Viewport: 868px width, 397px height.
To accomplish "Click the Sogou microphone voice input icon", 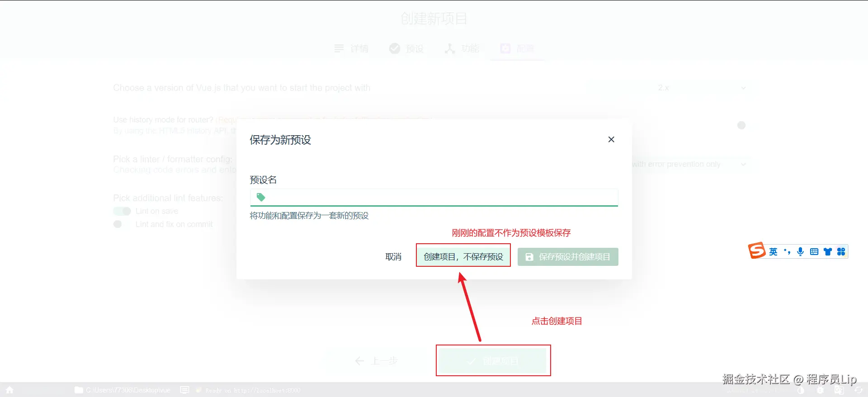I will click(801, 252).
